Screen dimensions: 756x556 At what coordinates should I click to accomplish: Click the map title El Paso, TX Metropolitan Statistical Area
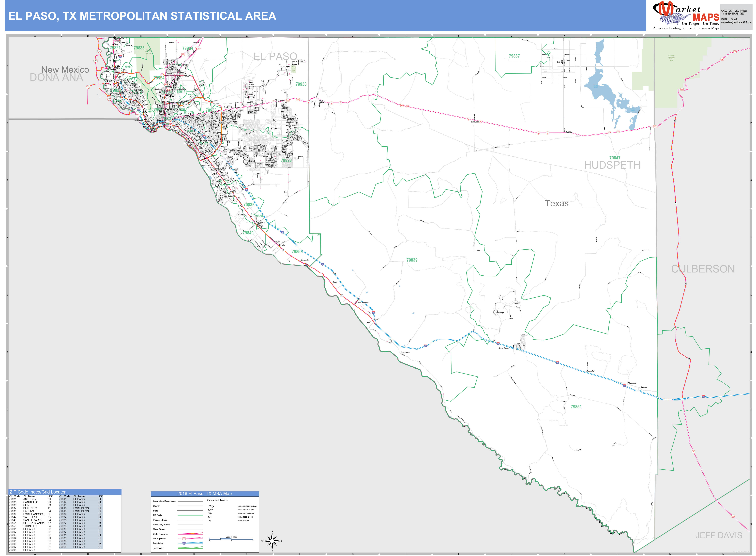coord(142,16)
